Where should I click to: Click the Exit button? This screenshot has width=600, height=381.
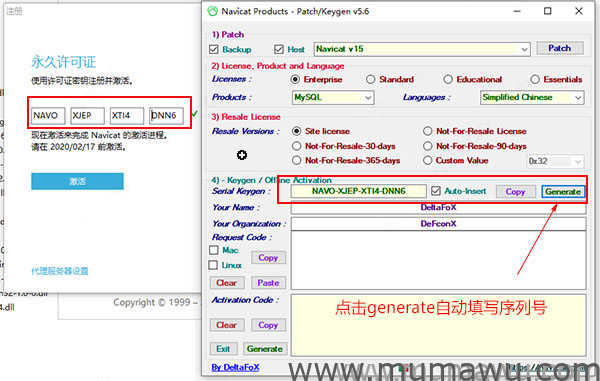coord(223,349)
